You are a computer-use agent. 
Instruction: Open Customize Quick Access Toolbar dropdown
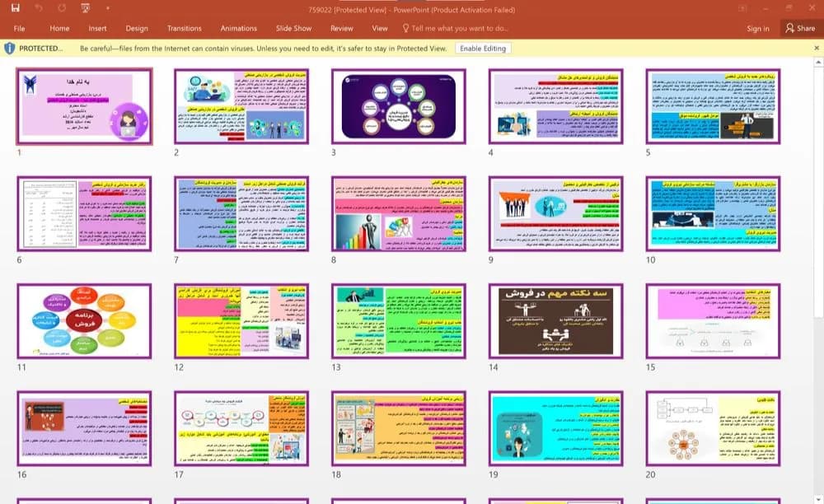point(107,8)
